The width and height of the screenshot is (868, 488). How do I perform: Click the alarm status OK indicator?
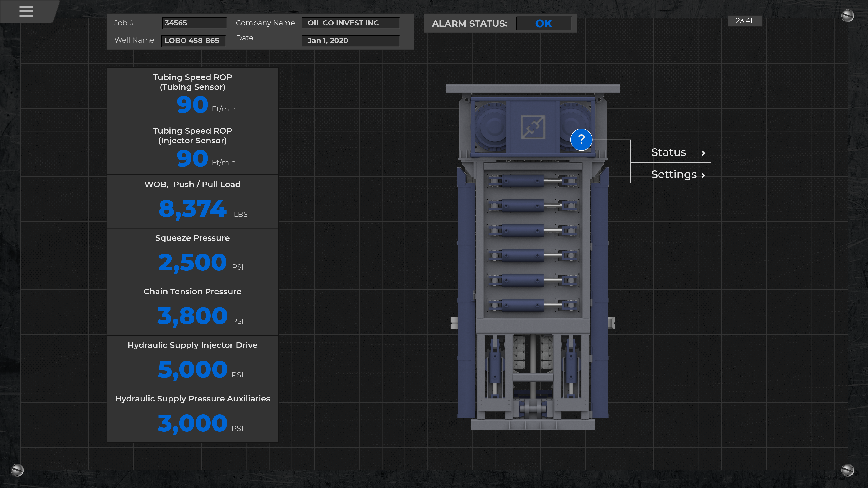coord(544,24)
